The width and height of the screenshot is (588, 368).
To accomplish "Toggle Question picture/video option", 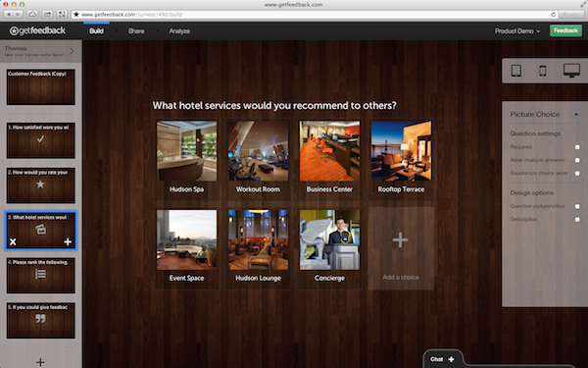I will coord(577,206).
